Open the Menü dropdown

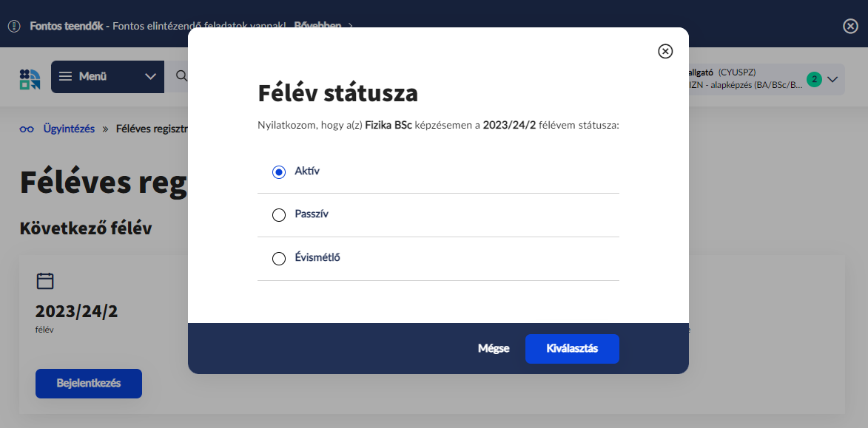point(107,77)
